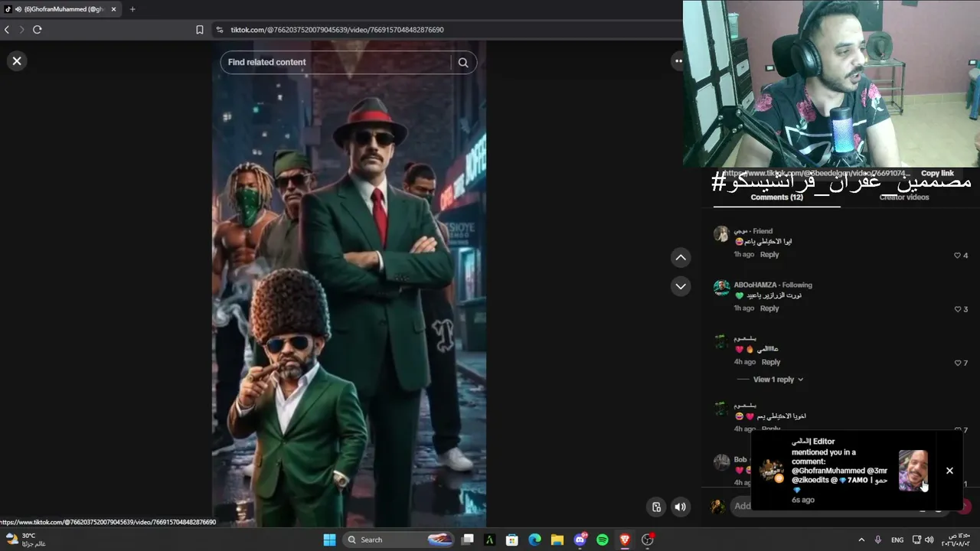Like the Friend comment with 4 likes
Image resolution: width=980 pixels, height=551 pixels.
[957, 256]
